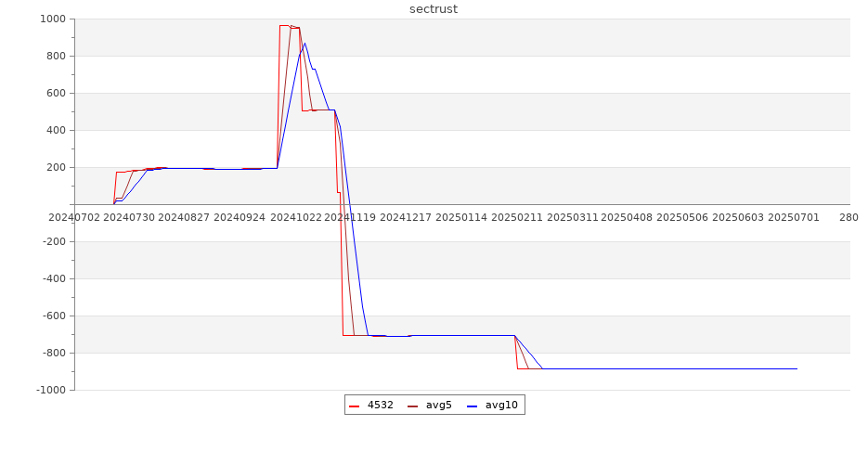Click the x-axis date '20250211'

click(x=517, y=217)
